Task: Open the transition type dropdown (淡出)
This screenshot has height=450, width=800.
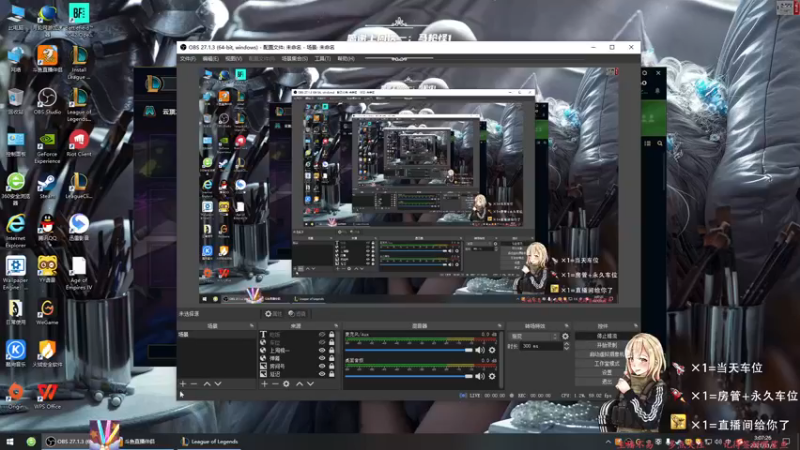Action: [x=534, y=336]
